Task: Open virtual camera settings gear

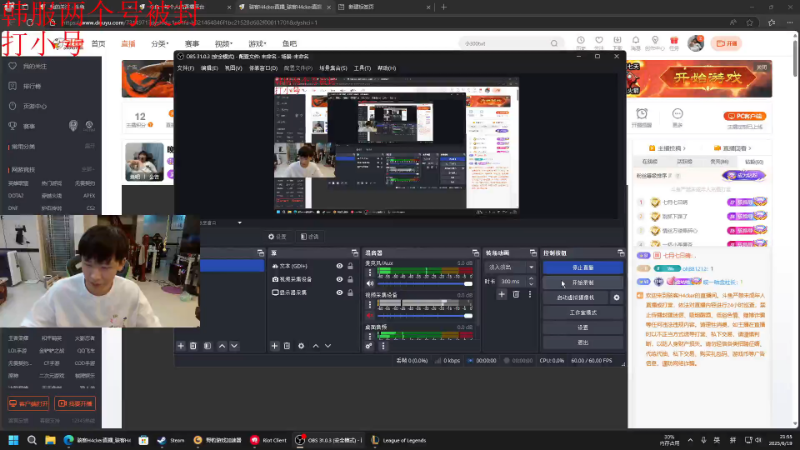Action: [616, 297]
